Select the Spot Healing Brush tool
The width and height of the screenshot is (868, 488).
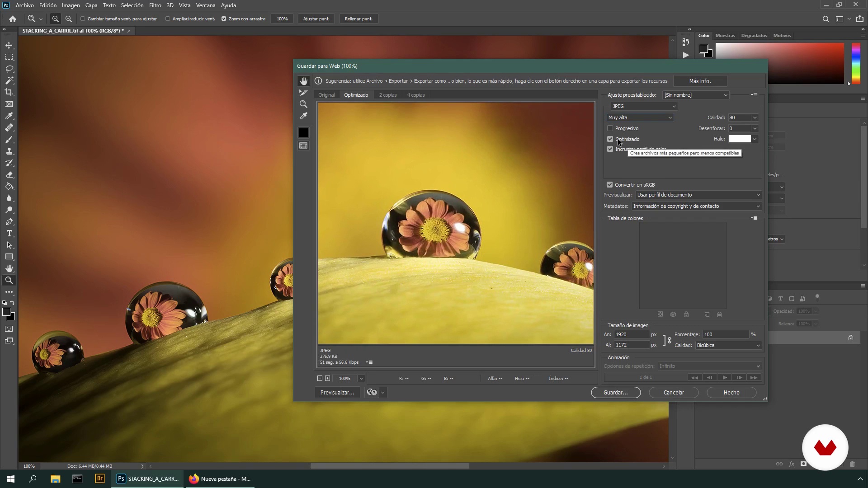[9, 128]
